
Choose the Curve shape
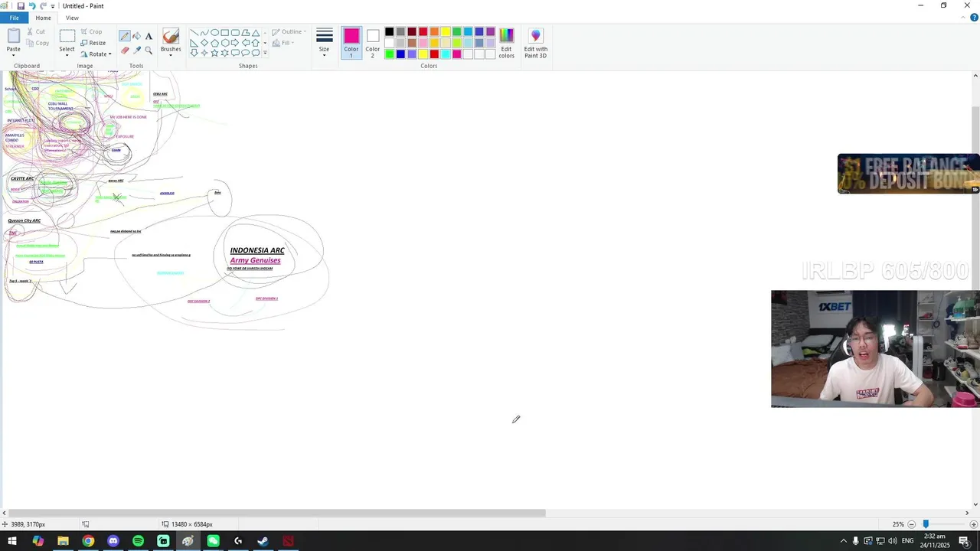click(x=204, y=33)
